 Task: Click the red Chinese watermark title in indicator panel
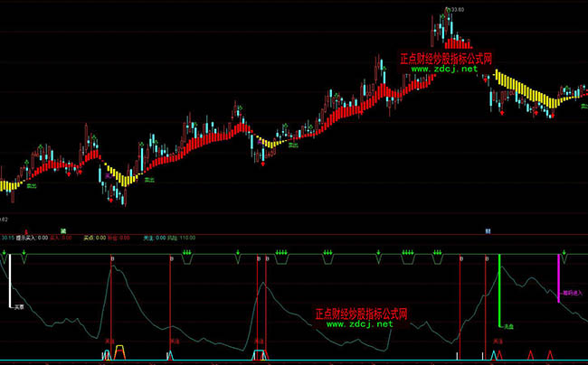tap(360, 314)
